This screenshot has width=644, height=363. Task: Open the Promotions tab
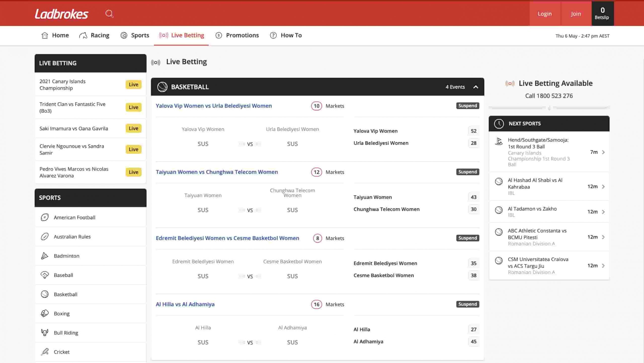(x=237, y=35)
